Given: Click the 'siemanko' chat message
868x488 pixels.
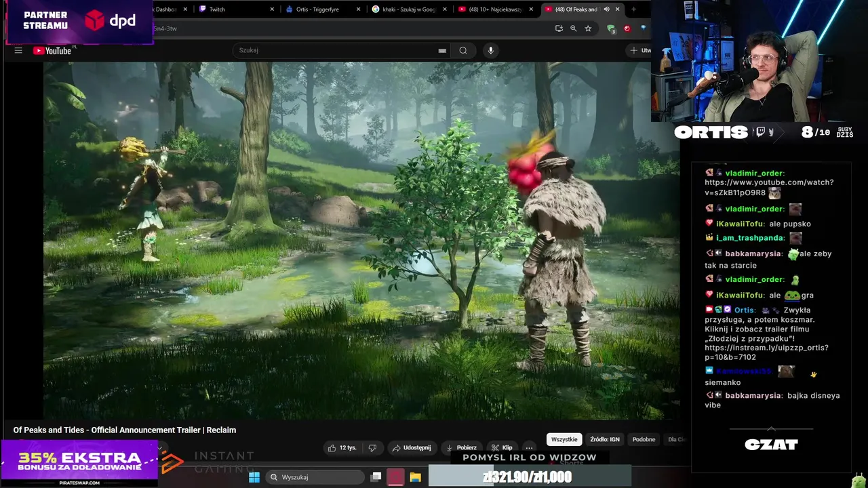Looking at the screenshot, I should [x=722, y=383].
